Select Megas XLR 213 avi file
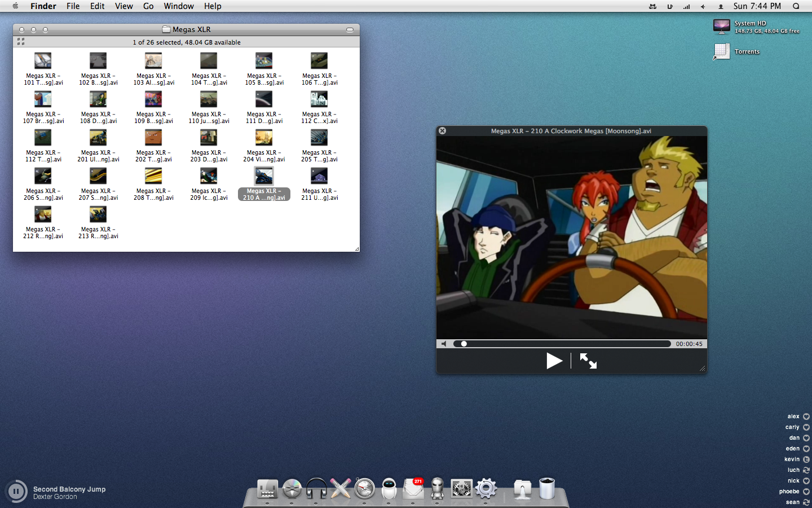The image size is (812, 508). [x=98, y=223]
